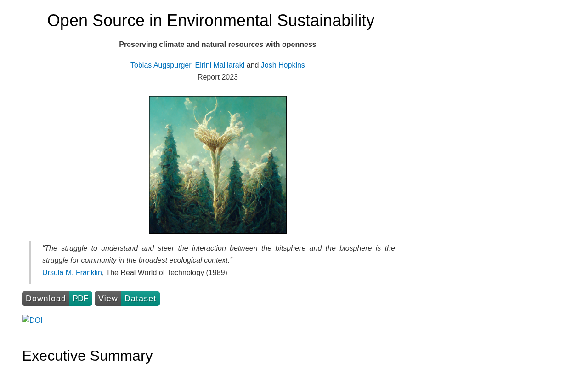Open the green Dataset badge segment

tap(140, 299)
